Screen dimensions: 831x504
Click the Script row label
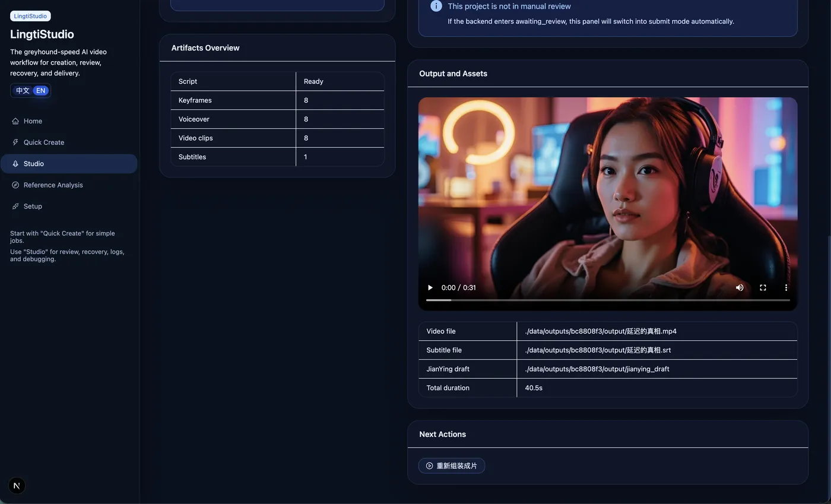coord(188,81)
